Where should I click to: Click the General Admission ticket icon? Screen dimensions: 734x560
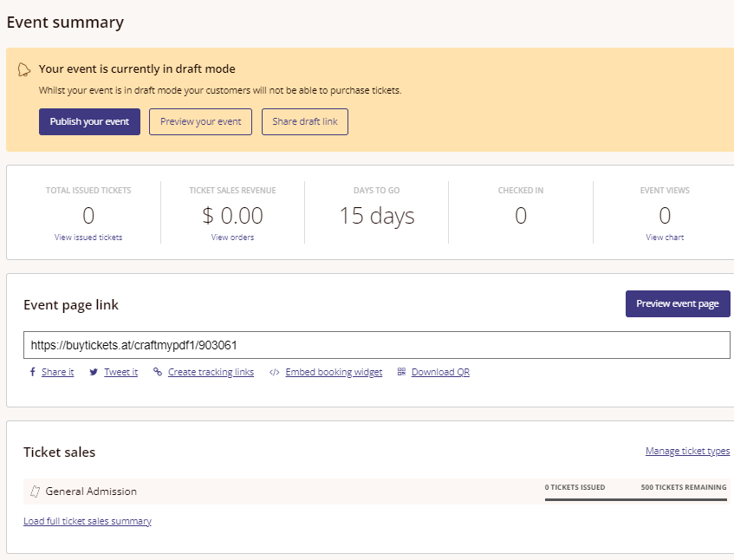pyautogui.click(x=35, y=492)
